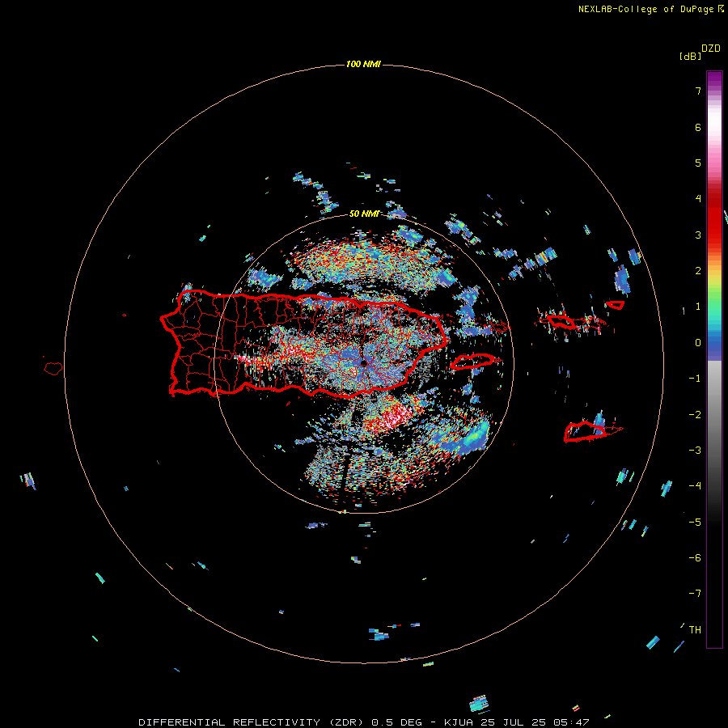Click the "4" value on the color scale

click(698, 199)
